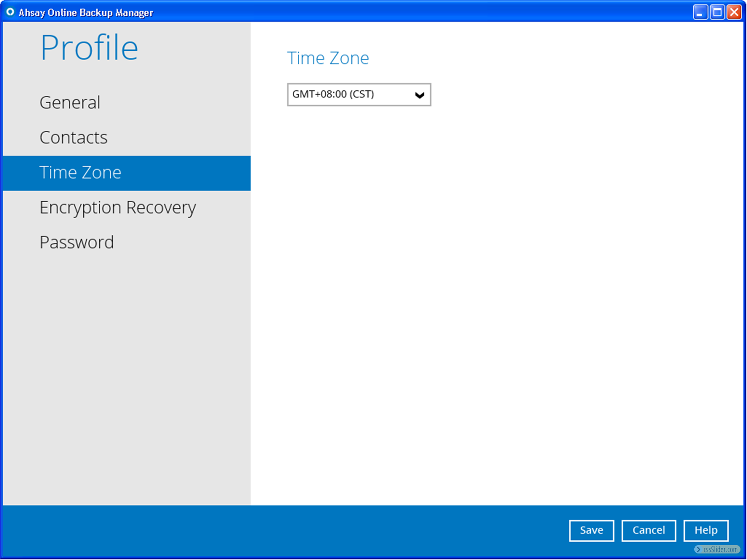Screen dimensions: 747x560
Task: Maximize the backup manager window
Action: tap(717, 12)
